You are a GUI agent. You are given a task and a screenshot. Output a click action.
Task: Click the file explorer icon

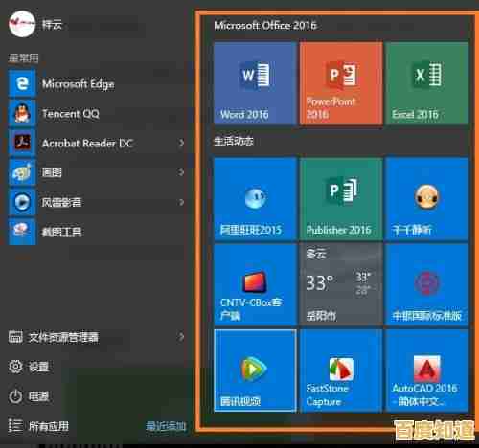pyautogui.click(x=15, y=337)
